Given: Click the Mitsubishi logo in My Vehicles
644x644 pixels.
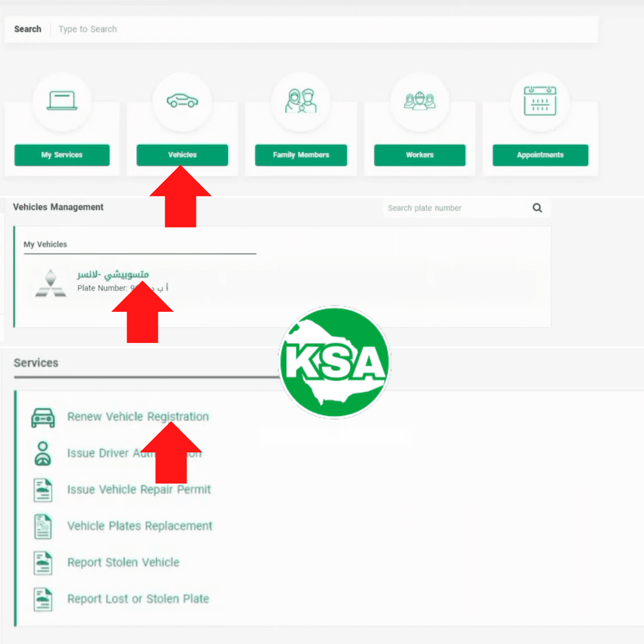Looking at the screenshot, I should (50, 283).
